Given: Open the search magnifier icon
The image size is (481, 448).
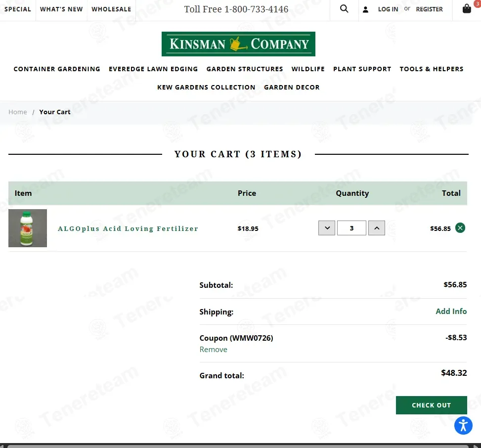Looking at the screenshot, I should point(344,9).
